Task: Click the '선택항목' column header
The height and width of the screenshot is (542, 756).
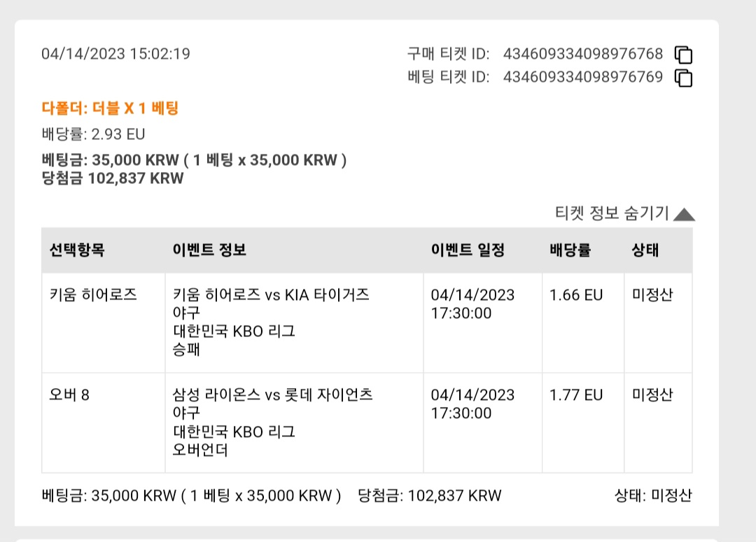Action: (77, 250)
